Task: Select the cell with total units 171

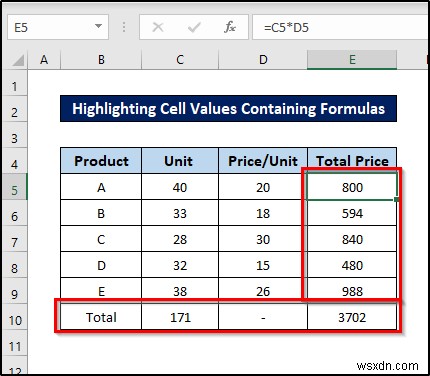Action: point(180,317)
